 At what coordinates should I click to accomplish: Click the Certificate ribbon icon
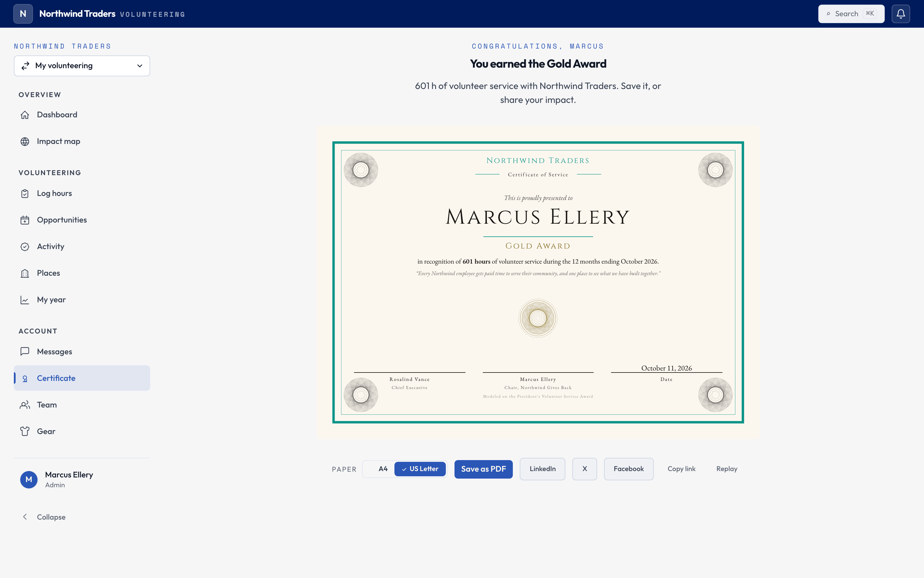pos(25,379)
